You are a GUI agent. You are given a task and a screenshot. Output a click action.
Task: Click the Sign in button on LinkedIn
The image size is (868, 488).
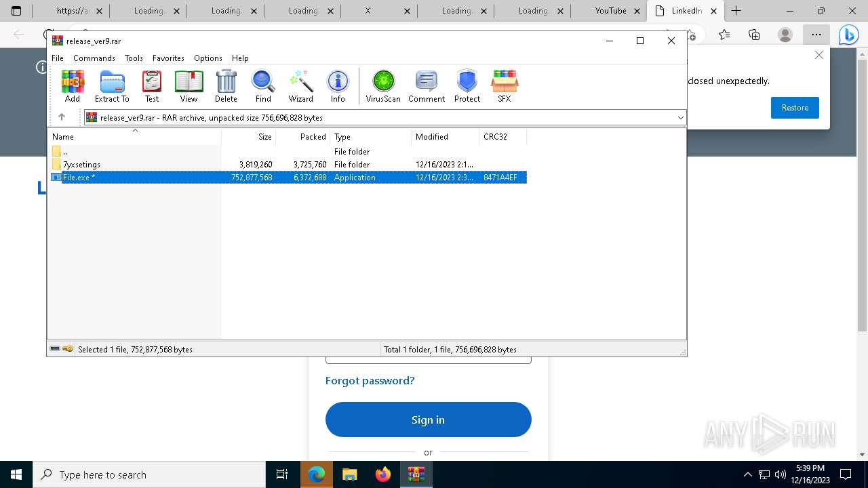[428, 420]
